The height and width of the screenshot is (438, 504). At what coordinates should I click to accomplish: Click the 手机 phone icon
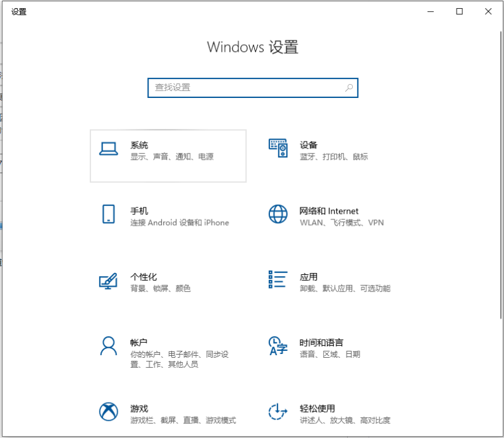(x=109, y=214)
